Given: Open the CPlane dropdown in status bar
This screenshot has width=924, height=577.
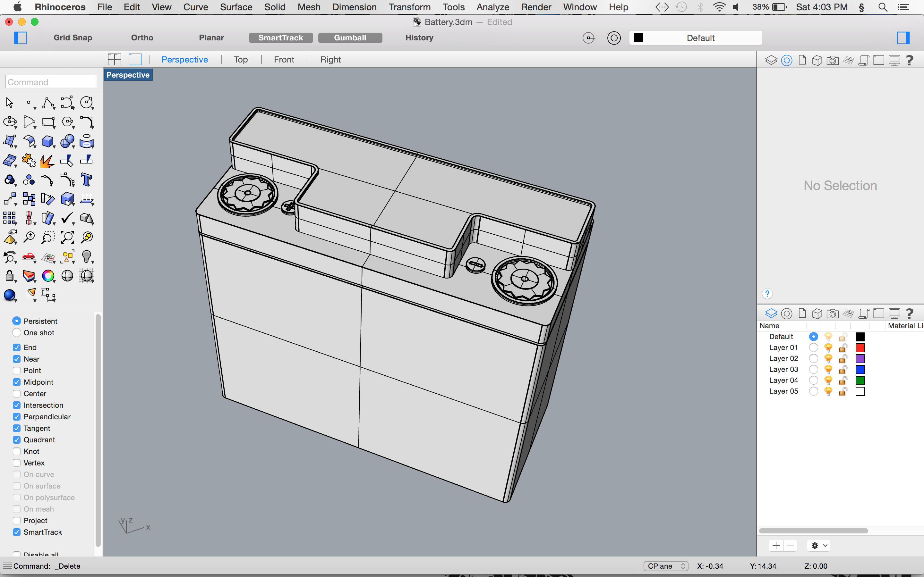Looking at the screenshot, I should point(665,566).
